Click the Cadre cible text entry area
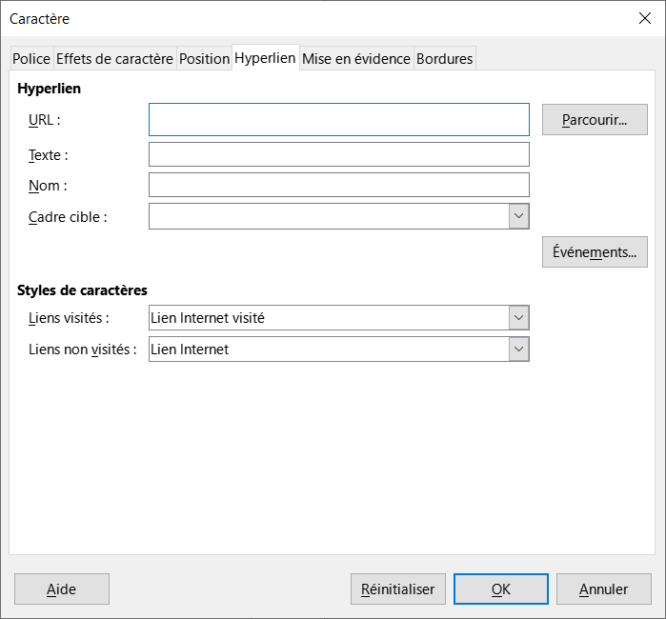Image resolution: width=666 pixels, height=619 pixels. [329, 216]
